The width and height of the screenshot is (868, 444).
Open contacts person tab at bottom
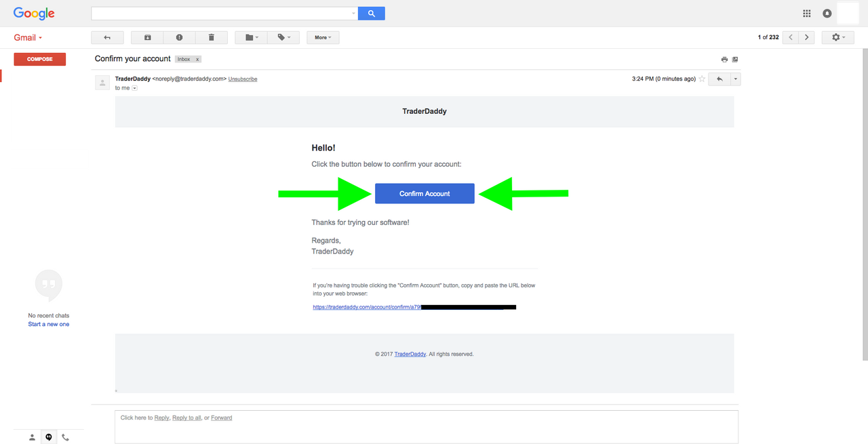coord(32,437)
